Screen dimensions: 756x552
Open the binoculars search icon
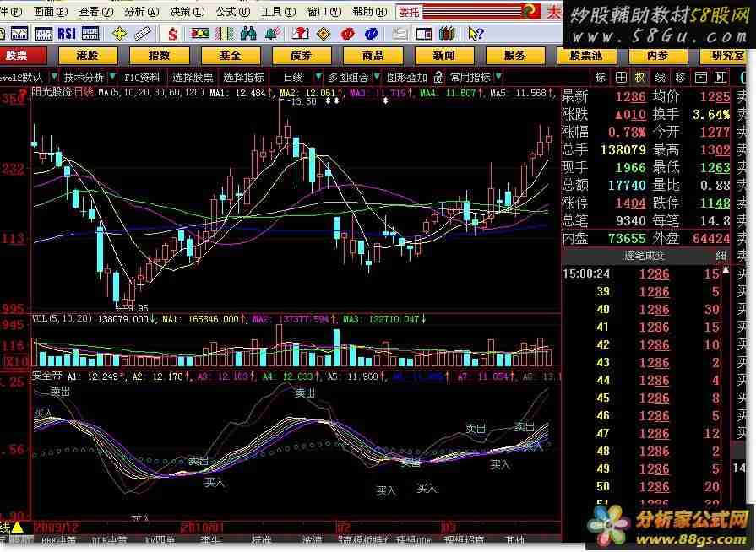click(248, 33)
